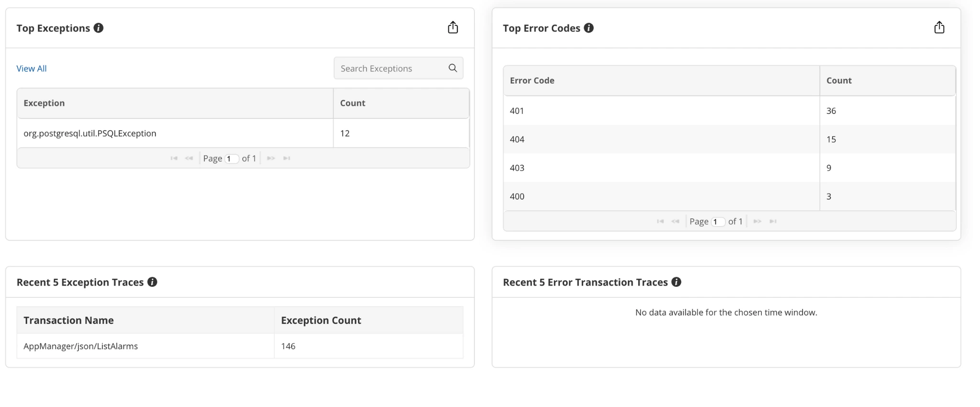Click the Top Exceptions info icon

click(x=99, y=28)
